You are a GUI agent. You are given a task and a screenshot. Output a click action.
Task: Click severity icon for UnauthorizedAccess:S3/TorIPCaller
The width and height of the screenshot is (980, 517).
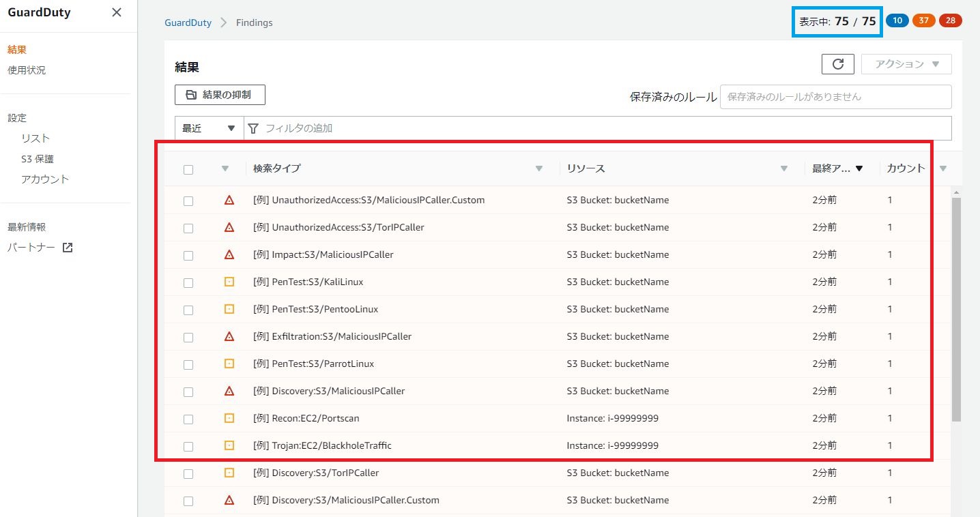[229, 227]
